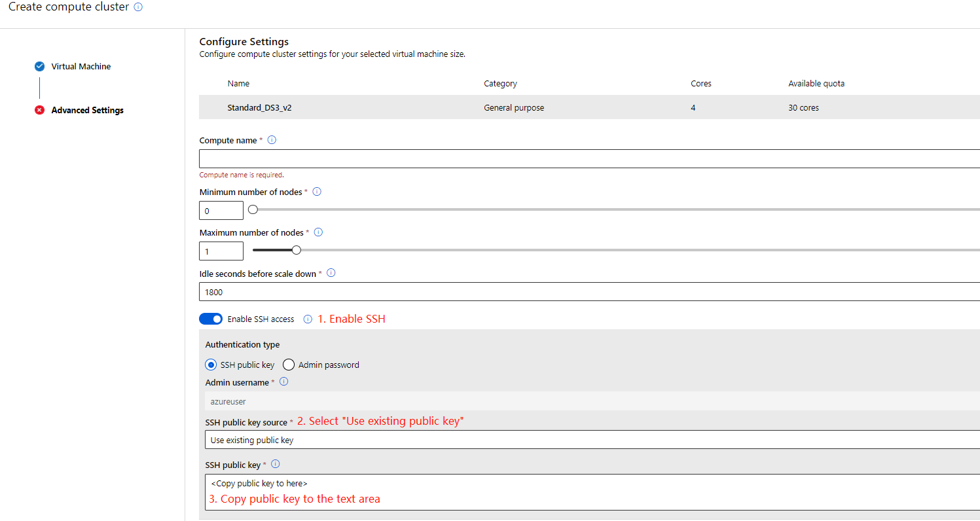Screen dimensions: 980x521
Task: Click the Authentication type label
Action: [x=242, y=344]
